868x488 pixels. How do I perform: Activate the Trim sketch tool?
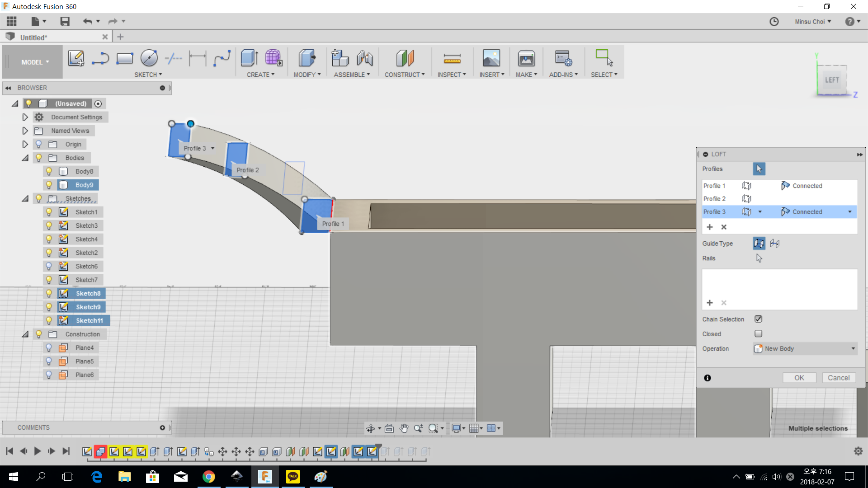(x=173, y=58)
